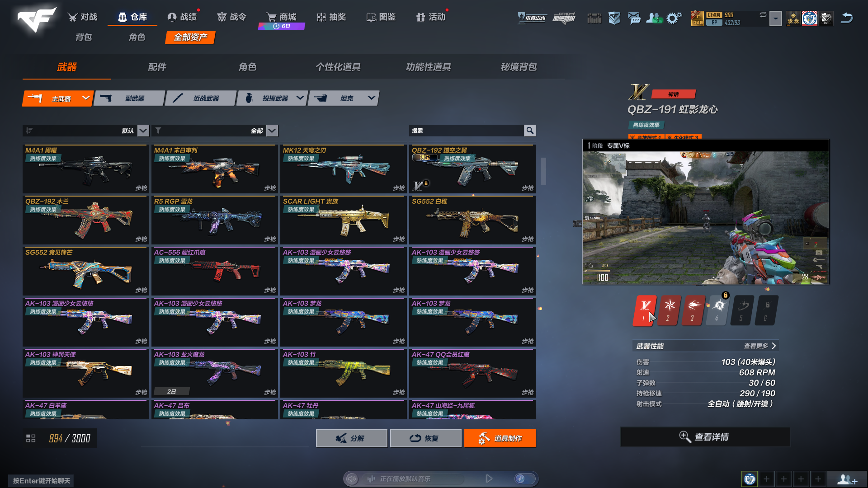Switch to the 秘境背包 category tab
The image size is (868, 488).
[519, 67]
